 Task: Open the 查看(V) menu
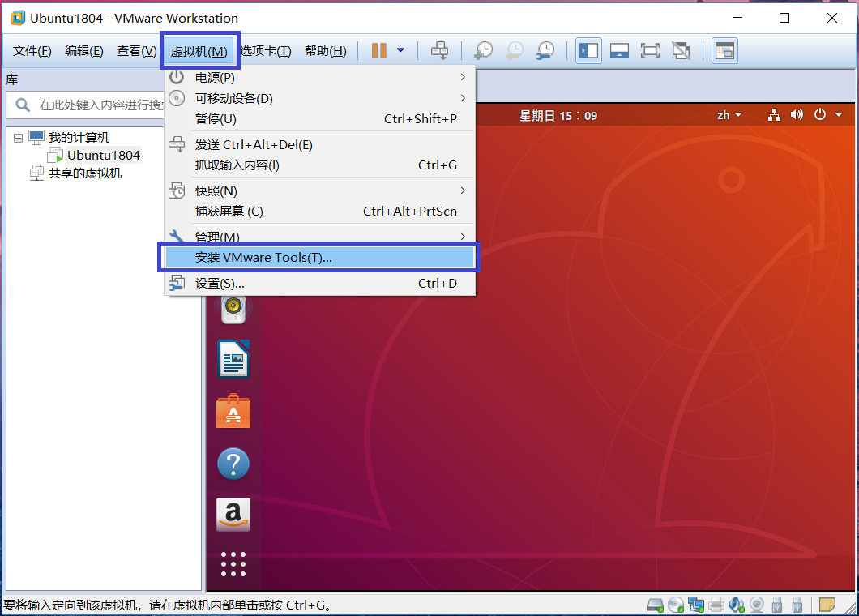(136, 51)
